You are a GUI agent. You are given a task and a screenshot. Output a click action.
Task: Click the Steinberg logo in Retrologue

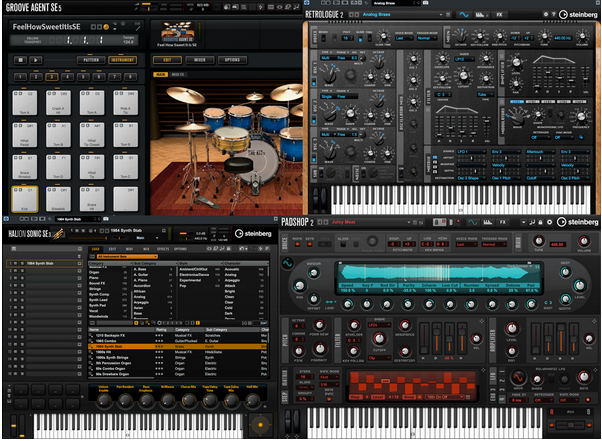pos(578,15)
